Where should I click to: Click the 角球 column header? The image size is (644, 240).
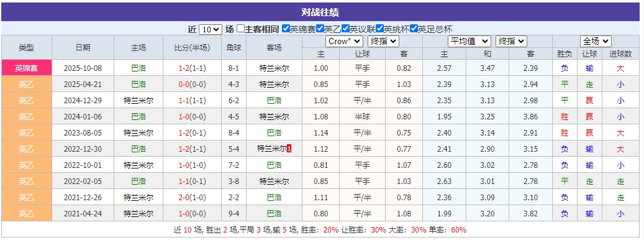pos(234,47)
